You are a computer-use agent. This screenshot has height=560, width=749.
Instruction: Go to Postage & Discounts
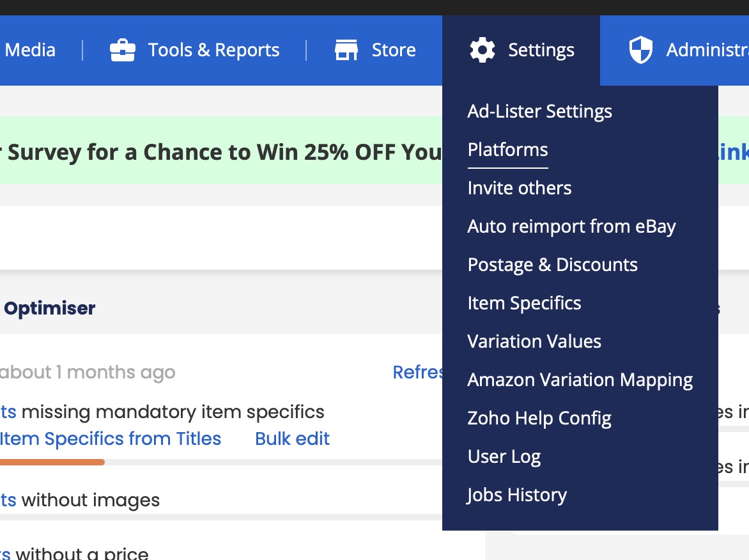point(553,265)
